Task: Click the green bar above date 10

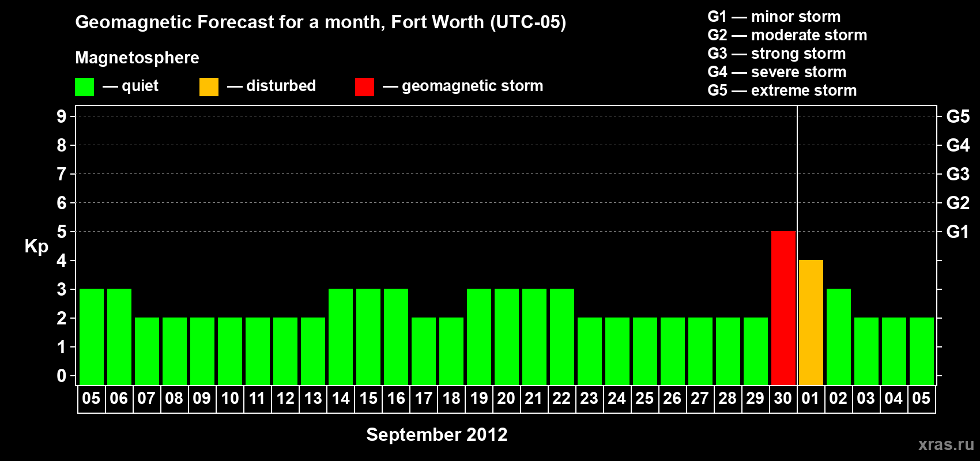Action: pyautogui.click(x=230, y=351)
